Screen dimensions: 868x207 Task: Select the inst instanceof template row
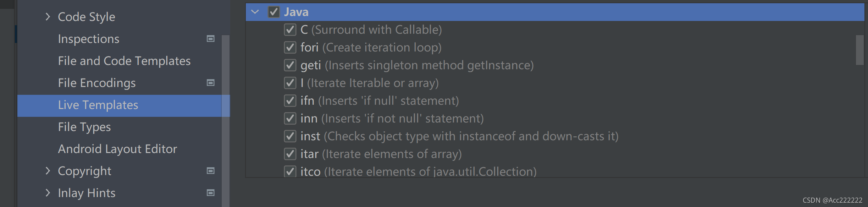click(555, 136)
